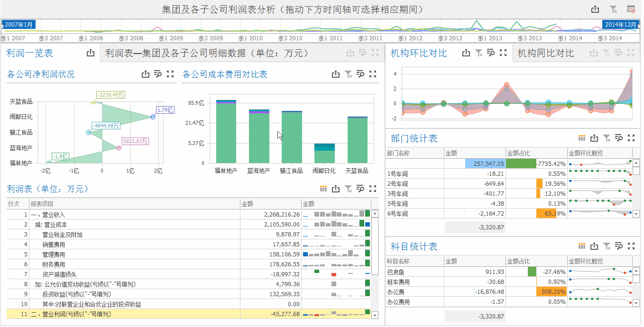Open dashboard parameters calendar icon

point(631,9)
